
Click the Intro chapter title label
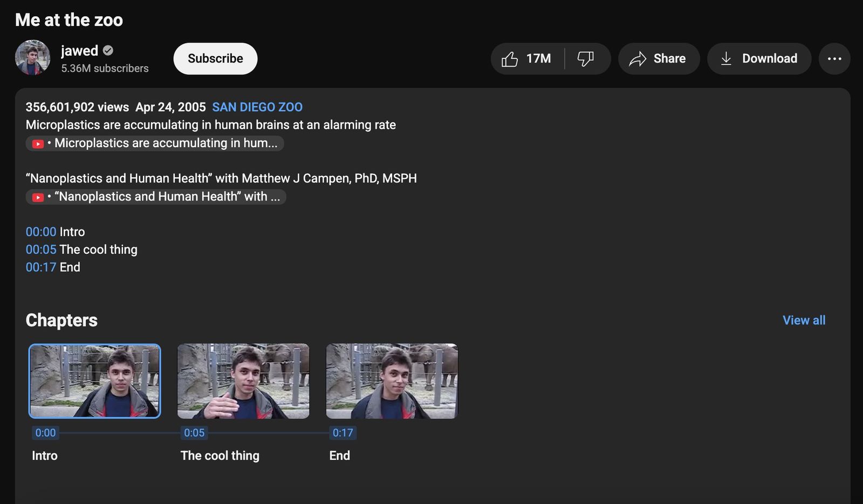pos(45,456)
